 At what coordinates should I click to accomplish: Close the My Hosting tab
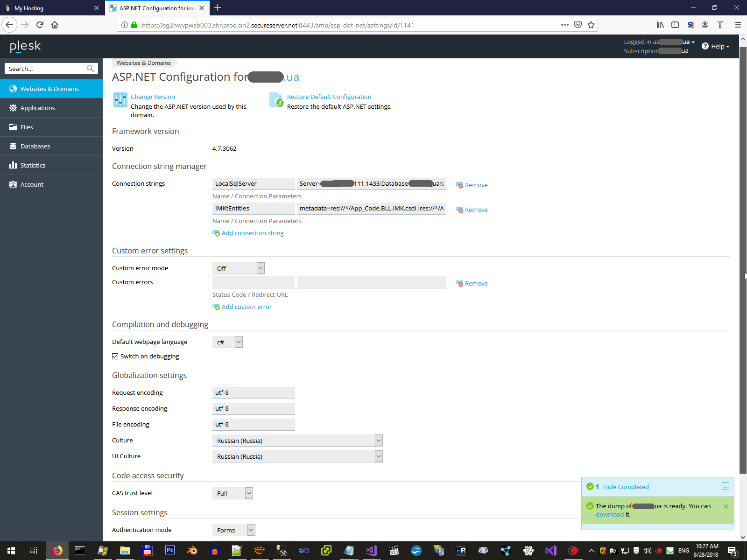pos(97,8)
